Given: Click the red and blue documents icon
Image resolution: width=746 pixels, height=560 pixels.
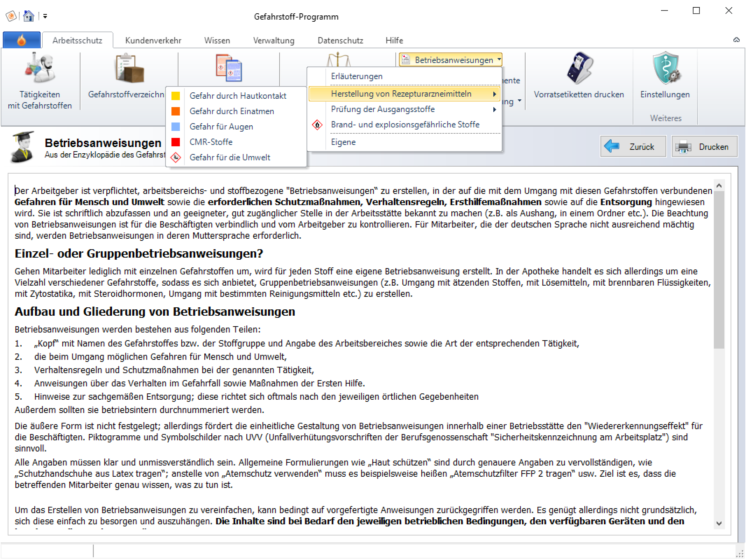Looking at the screenshot, I should click(229, 68).
